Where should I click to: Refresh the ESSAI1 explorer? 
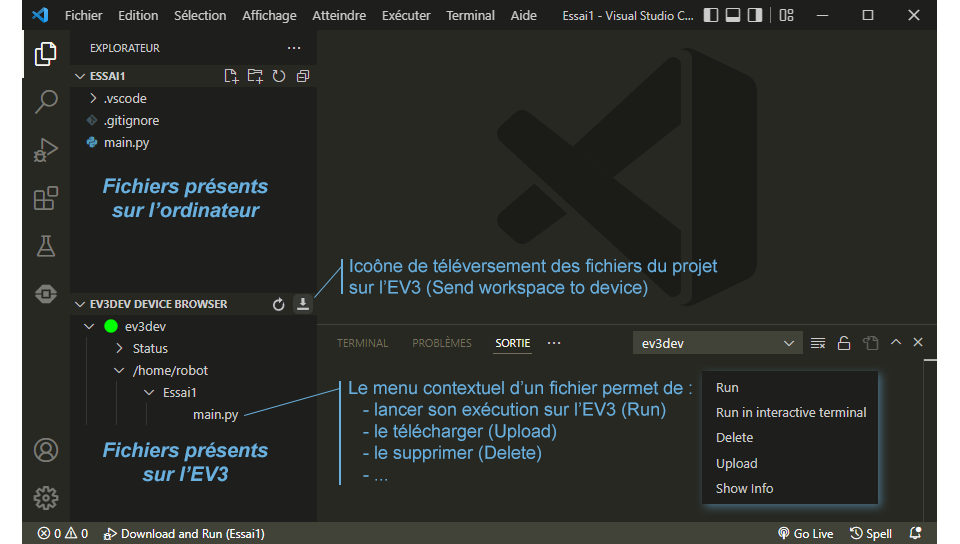[279, 76]
